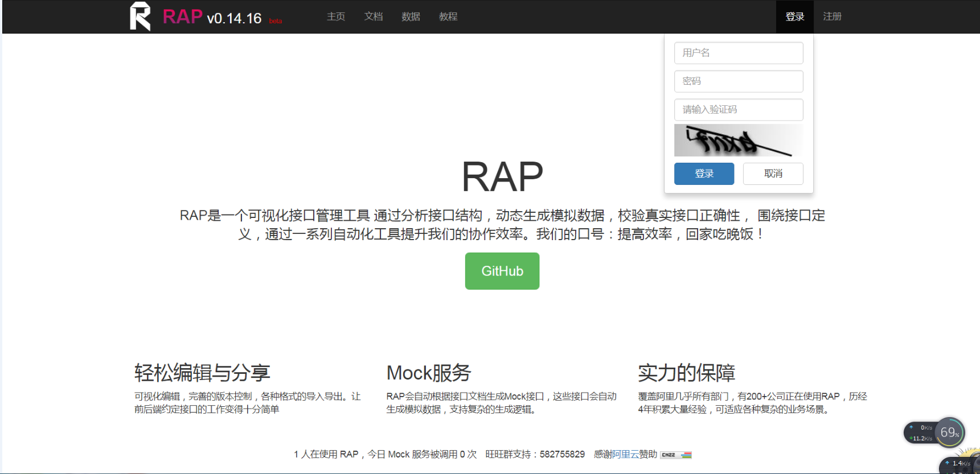
Task: Cancel login with 取消 button
Action: [x=773, y=174]
